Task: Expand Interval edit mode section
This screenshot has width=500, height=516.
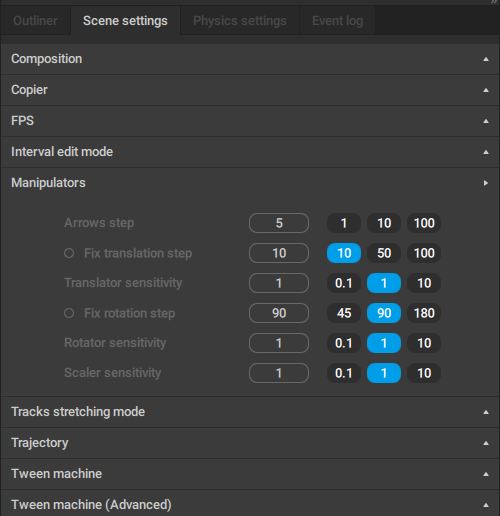Action: (250, 152)
